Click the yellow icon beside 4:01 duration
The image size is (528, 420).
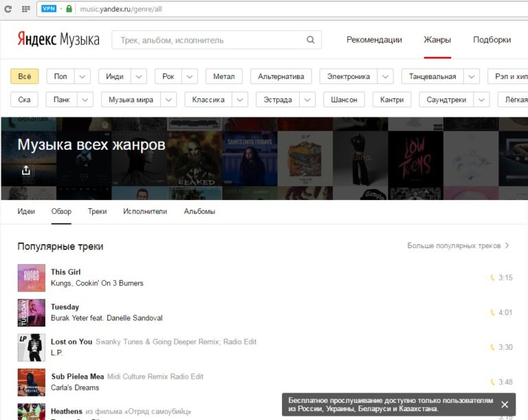[492, 313]
